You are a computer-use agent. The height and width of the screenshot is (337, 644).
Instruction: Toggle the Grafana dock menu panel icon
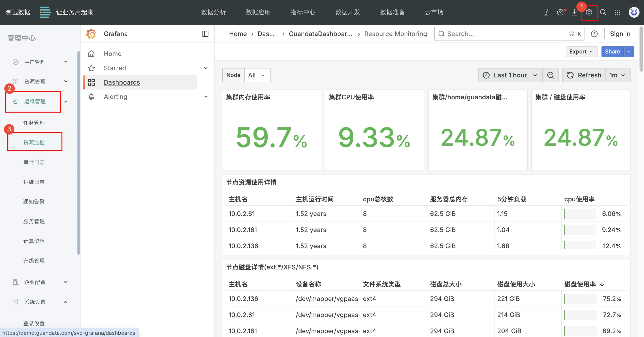(x=205, y=34)
